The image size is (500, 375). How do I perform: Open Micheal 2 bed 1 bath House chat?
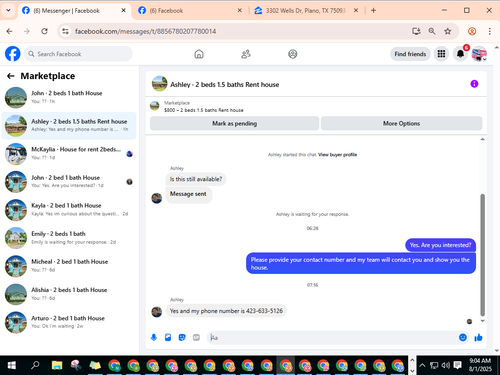tap(69, 266)
